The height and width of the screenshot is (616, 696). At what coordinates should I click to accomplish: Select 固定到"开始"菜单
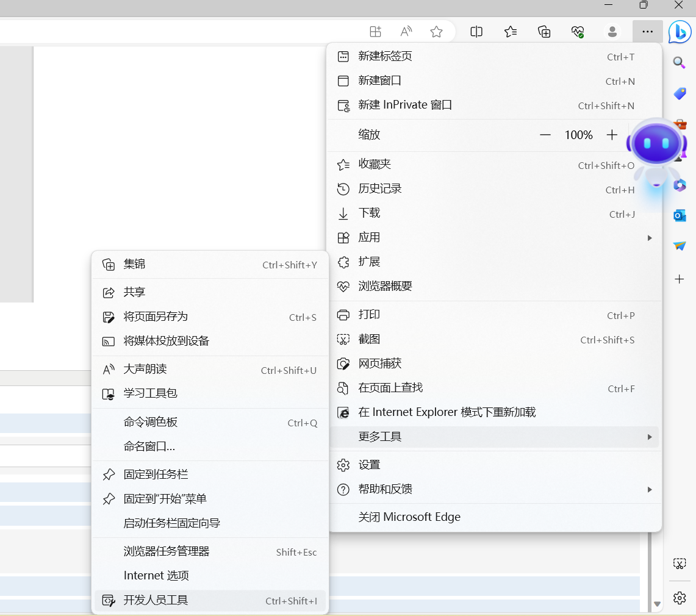point(210,499)
